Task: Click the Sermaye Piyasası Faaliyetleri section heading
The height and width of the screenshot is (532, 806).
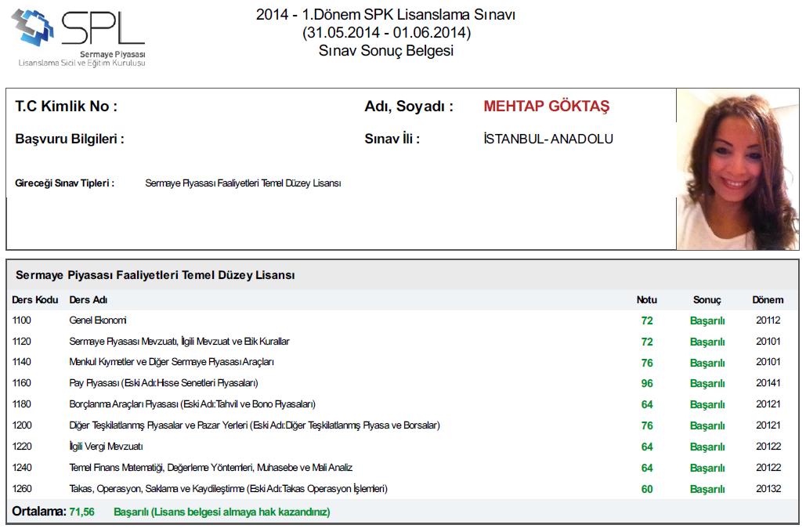Action: pos(155,275)
